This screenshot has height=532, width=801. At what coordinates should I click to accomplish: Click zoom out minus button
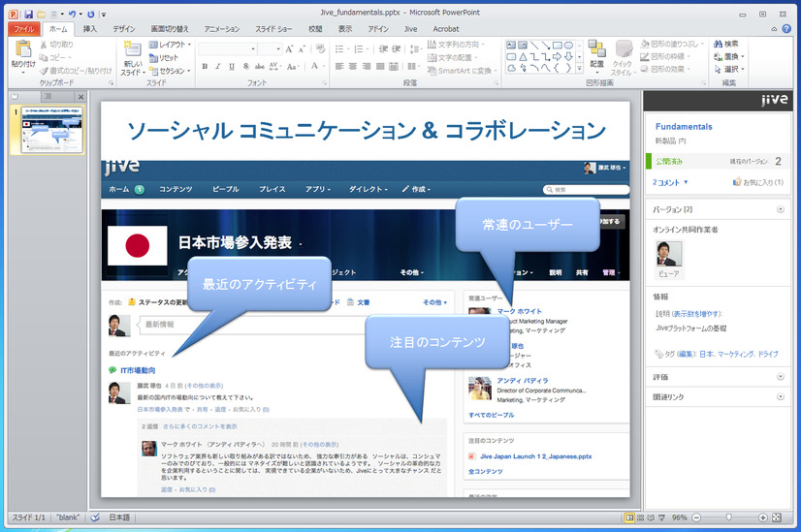tap(696, 517)
